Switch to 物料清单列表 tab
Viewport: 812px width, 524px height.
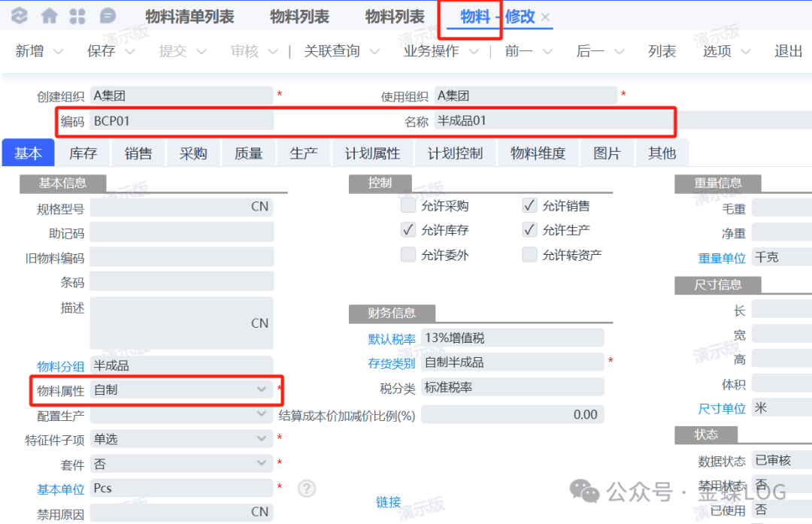[189, 17]
